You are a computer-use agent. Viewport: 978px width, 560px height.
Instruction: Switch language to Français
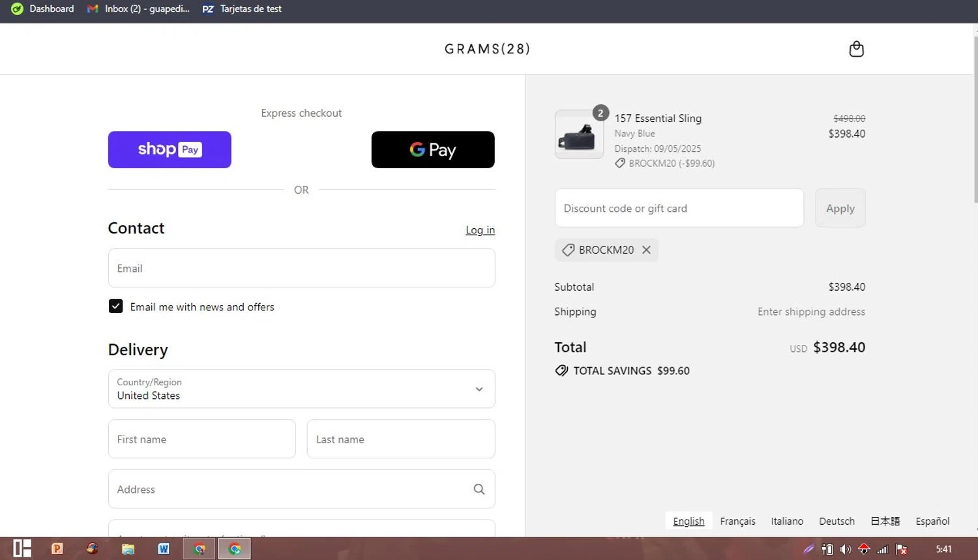[x=737, y=521]
